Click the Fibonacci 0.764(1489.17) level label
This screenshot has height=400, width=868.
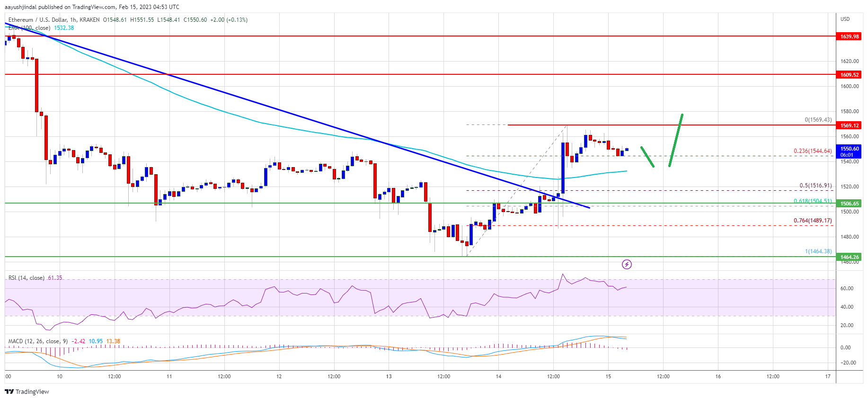point(813,221)
